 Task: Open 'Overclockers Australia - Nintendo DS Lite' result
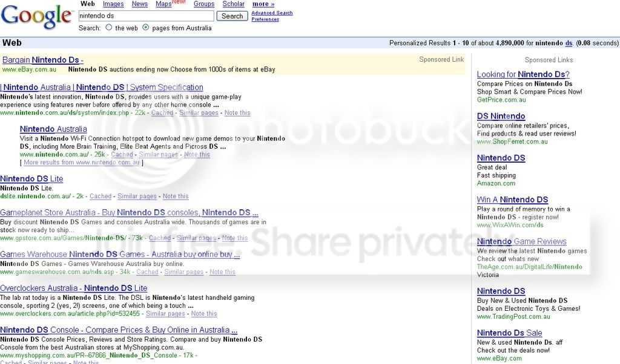73,288
